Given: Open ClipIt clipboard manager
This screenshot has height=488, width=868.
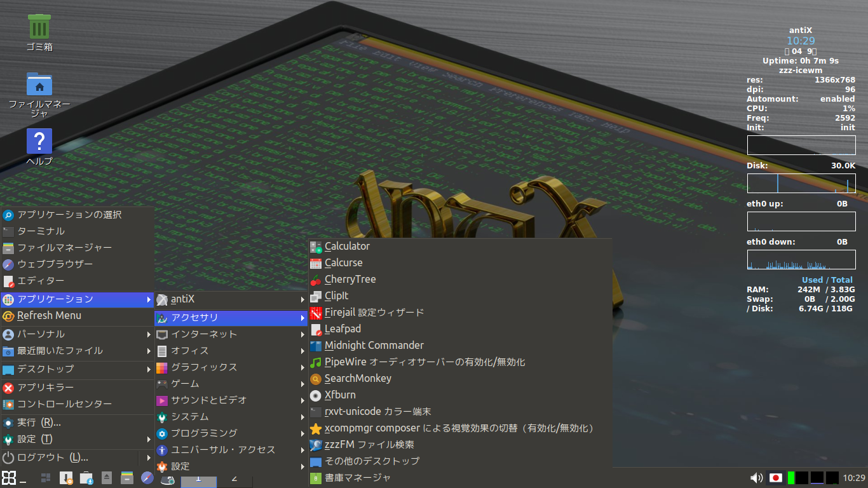Looking at the screenshot, I should [x=460, y=296].
